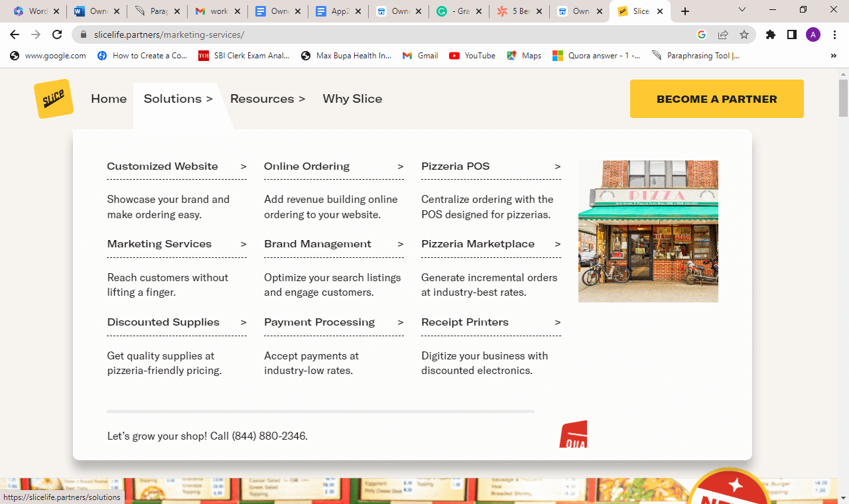Viewport: 849px width, 504px height.
Task: Click 'Accept payments at industry-low rates.' text
Action: tap(311, 363)
